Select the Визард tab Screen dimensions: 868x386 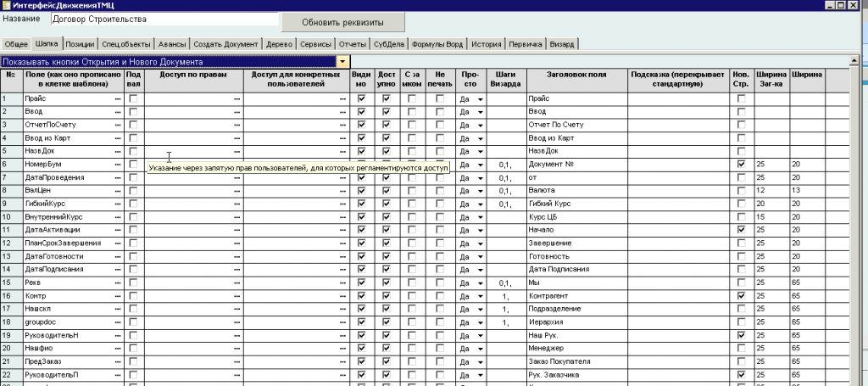562,44
